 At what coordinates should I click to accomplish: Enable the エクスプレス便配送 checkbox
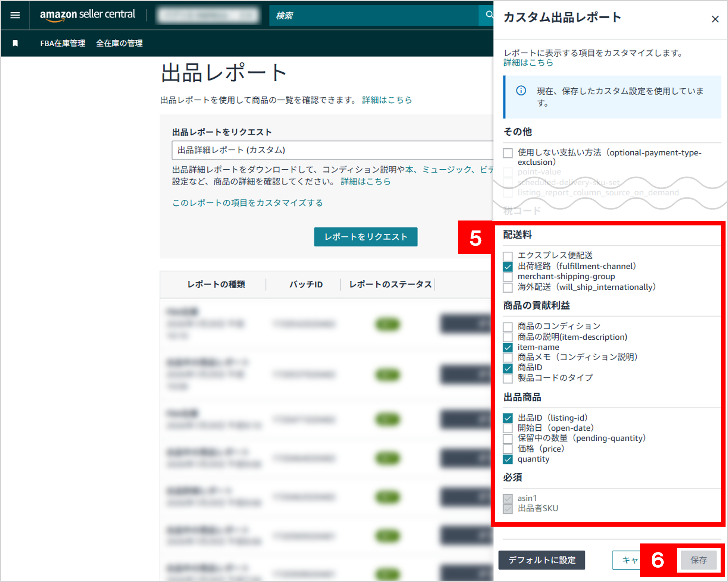click(507, 255)
